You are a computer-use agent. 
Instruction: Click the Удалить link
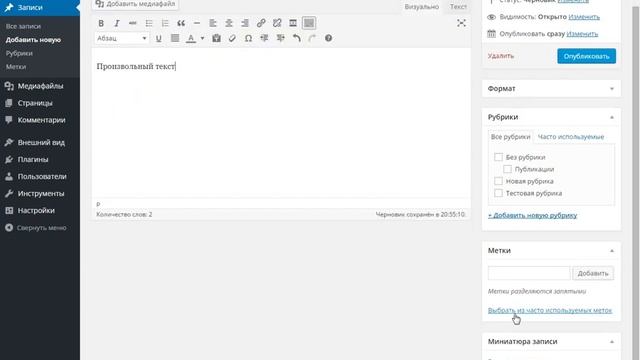click(x=500, y=56)
